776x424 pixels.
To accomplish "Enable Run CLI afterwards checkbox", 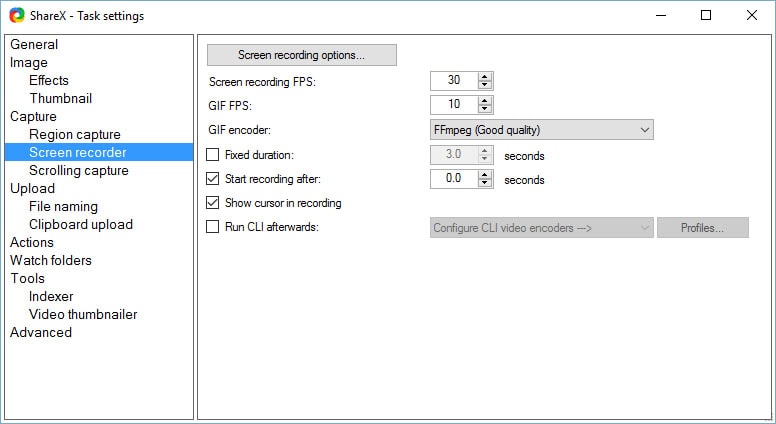I will 212,227.
